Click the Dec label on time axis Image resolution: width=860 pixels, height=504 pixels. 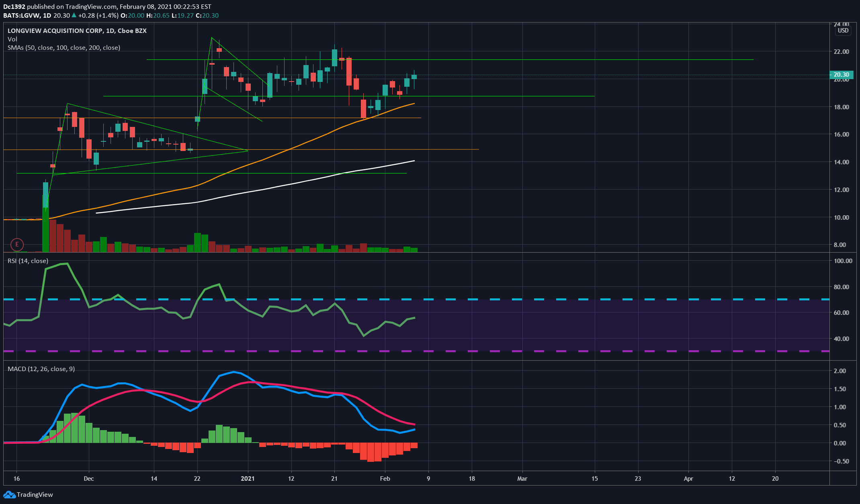(x=89, y=478)
